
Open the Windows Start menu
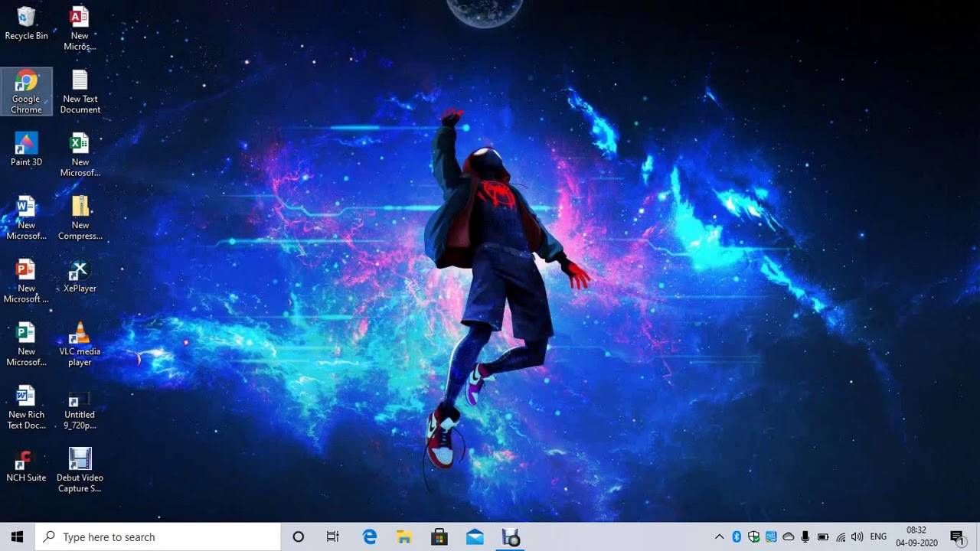point(18,536)
